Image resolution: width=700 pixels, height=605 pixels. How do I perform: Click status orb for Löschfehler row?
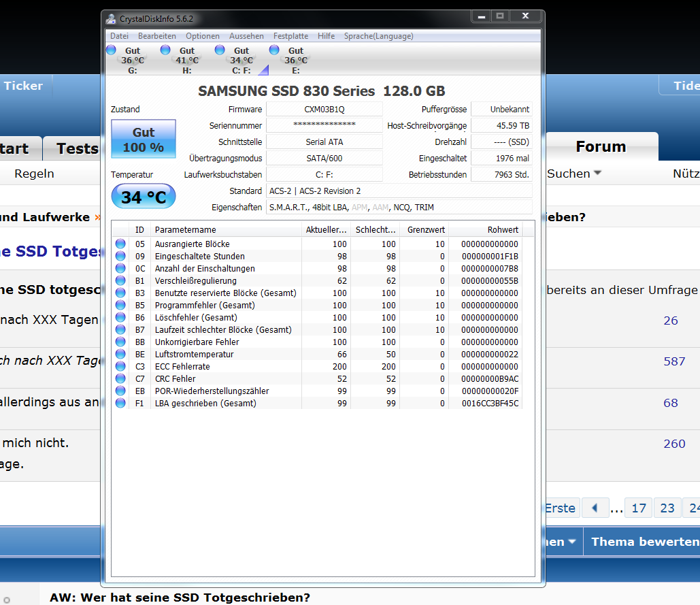pos(120,317)
